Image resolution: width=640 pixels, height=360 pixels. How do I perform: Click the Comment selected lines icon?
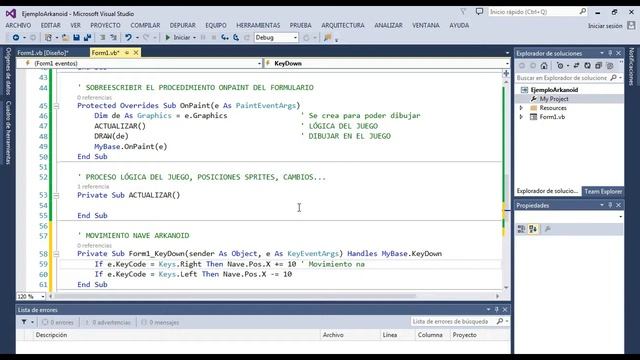pos(102,38)
